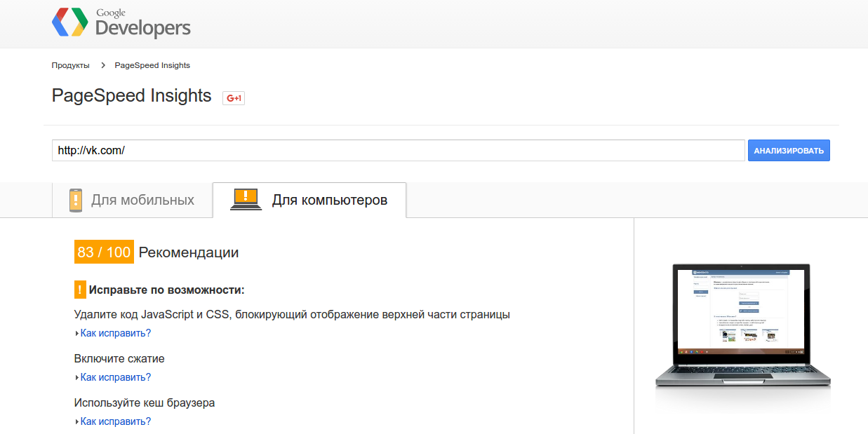Viewport: 868px width, 434px height.
Task: Click the laptop screenshot preview of vk.com
Action: pyautogui.click(x=742, y=327)
